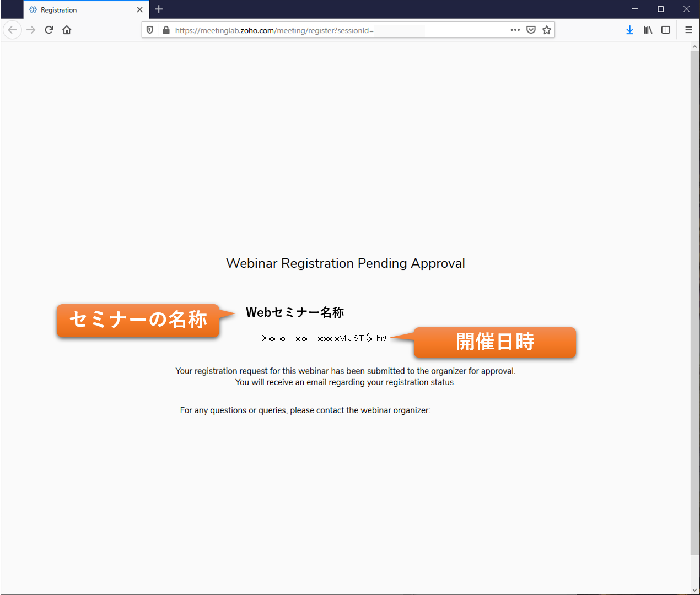Screen dimensions: 700x595
Task: Toggle the sidebar view icon
Action: (666, 30)
